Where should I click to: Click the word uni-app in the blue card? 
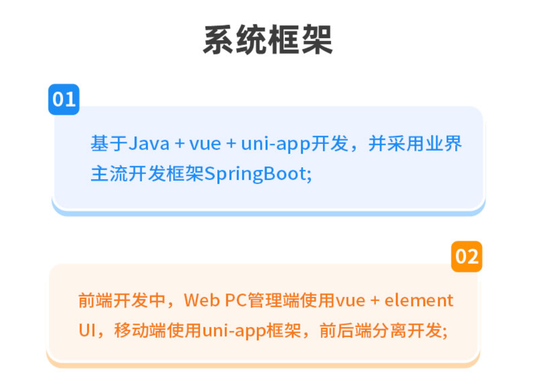(x=276, y=143)
